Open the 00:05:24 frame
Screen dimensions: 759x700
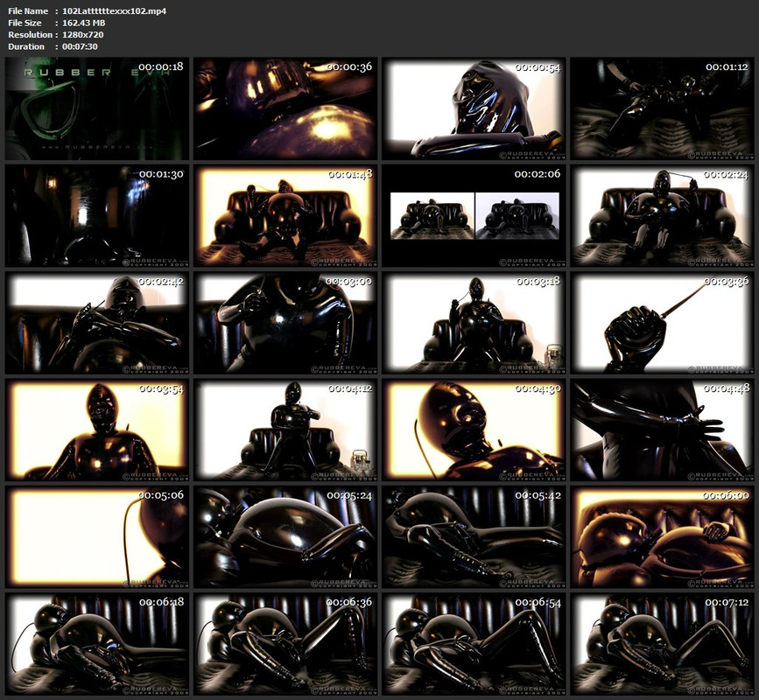[285, 537]
